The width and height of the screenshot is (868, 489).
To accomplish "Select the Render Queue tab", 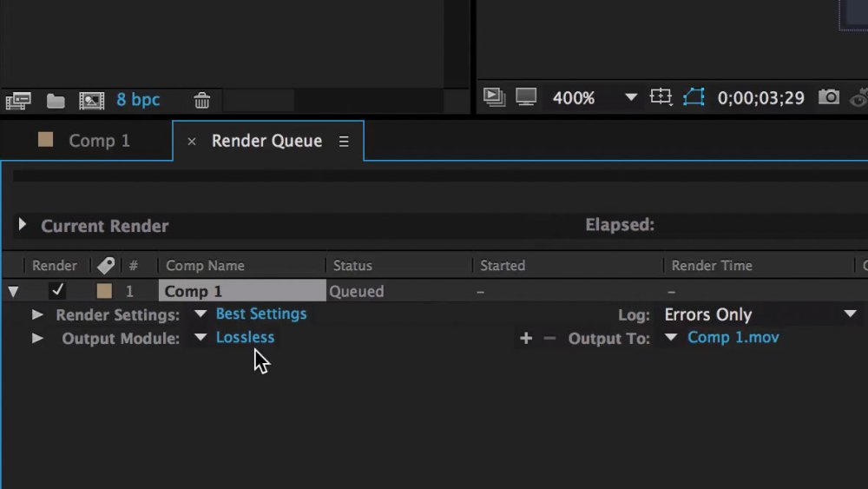I will pos(266,141).
